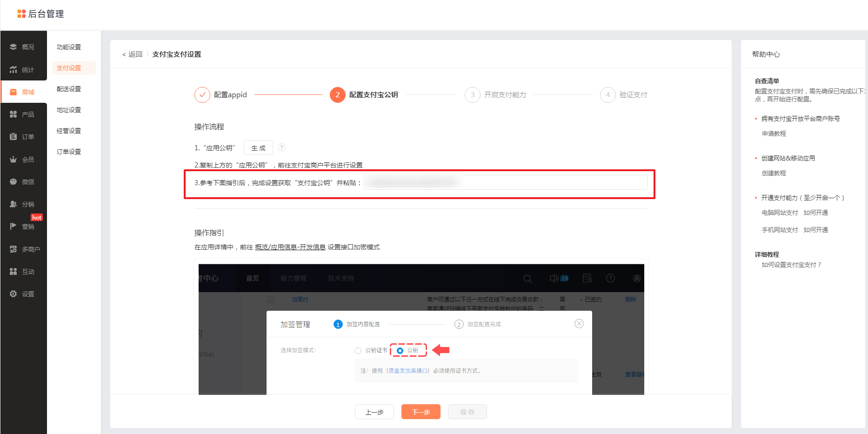Image resolution: width=868 pixels, height=434 pixels.
Task: Open the 订单 orders sidebar icon
Action: tap(13, 137)
